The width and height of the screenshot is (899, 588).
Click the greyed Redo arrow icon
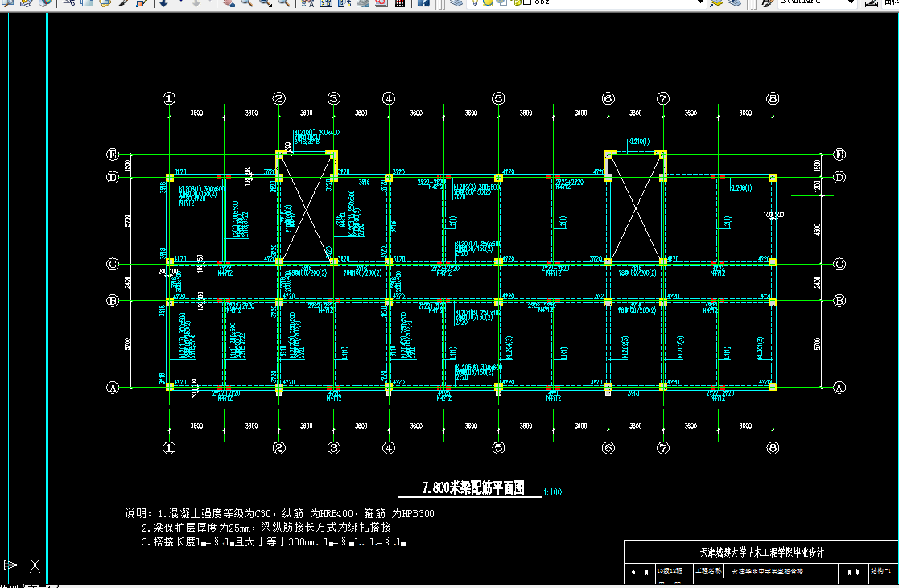point(196,3)
